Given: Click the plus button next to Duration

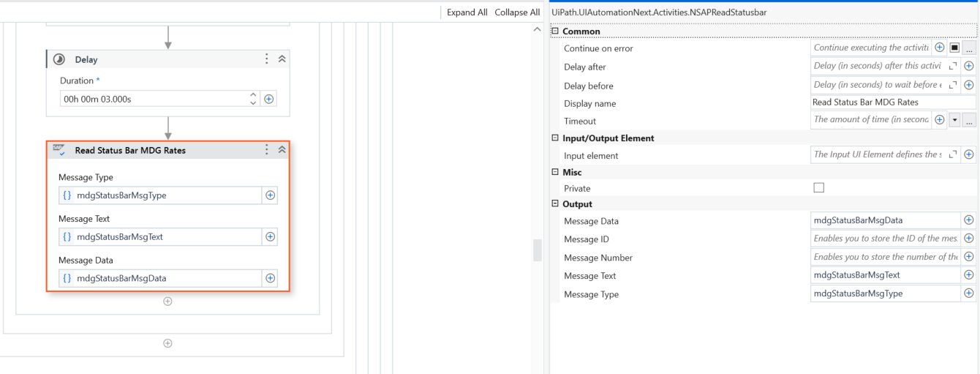Looking at the screenshot, I should coord(269,99).
